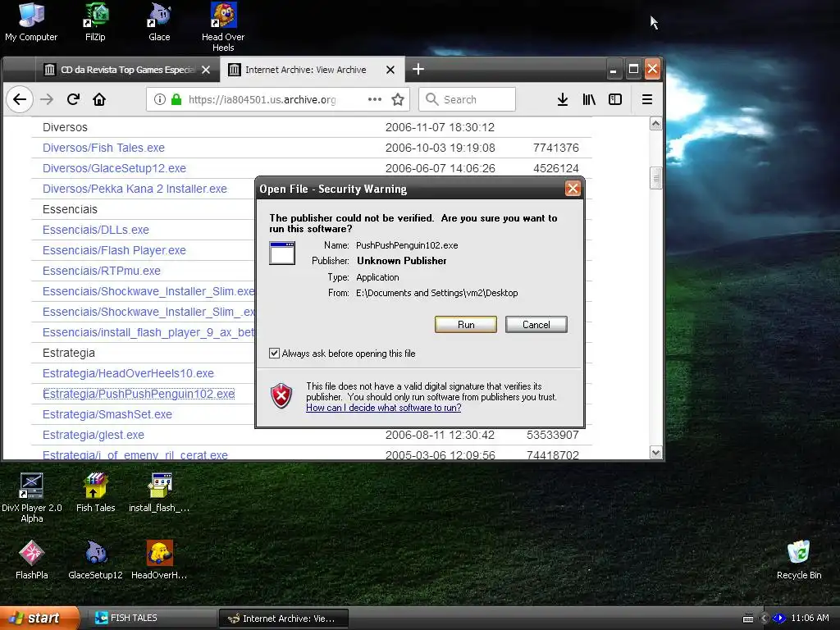
Task: Bookmark this page with star icon
Action: pos(398,99)
